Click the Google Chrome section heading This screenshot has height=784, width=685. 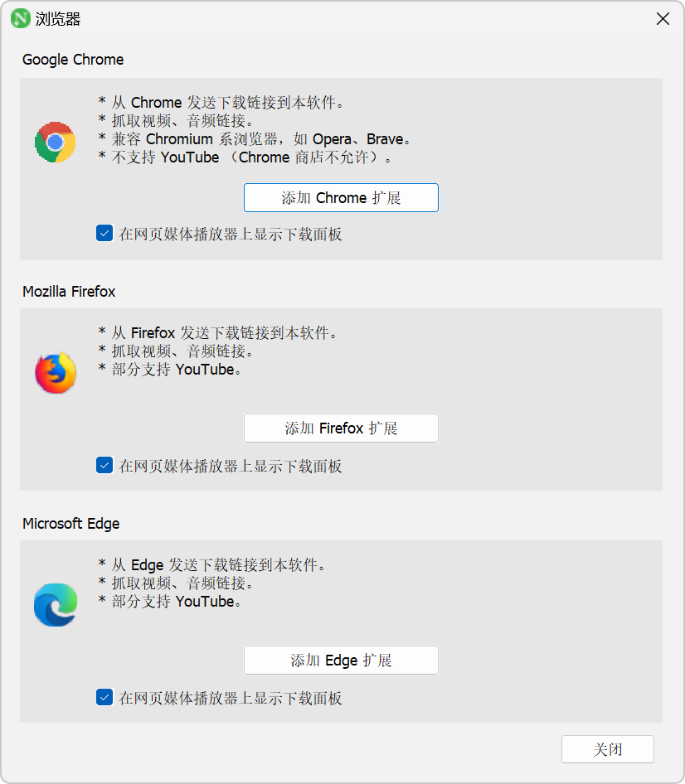tap(73, 60)
